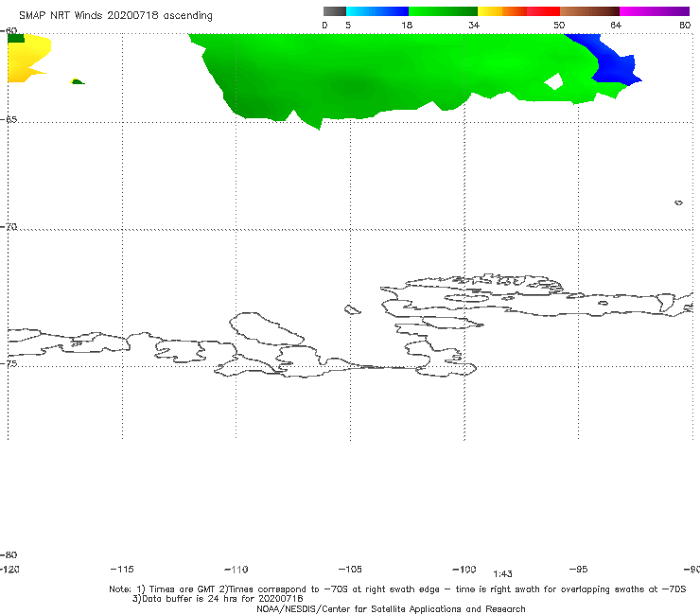Click the latitude label '-70'
The height and width of the screenshot is (615, 700).
click(x=9, y=227)
